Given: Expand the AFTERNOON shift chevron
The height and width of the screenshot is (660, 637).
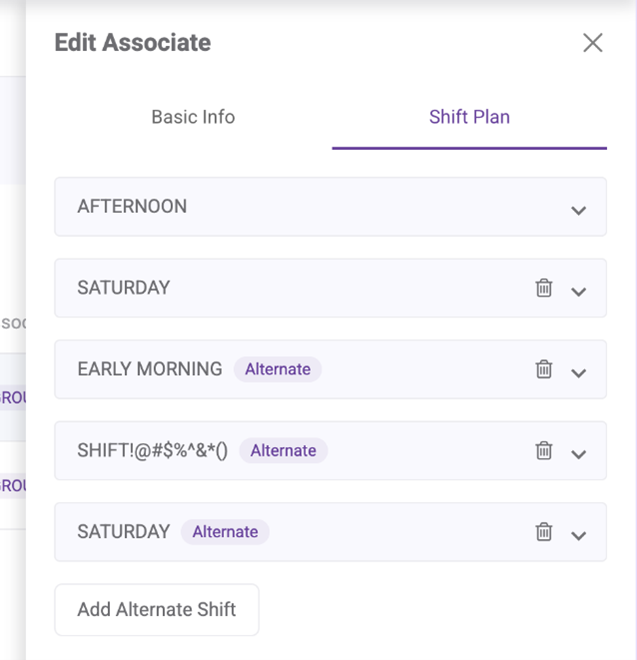Looking at the screenshot, I should click(x=578, y=210).
